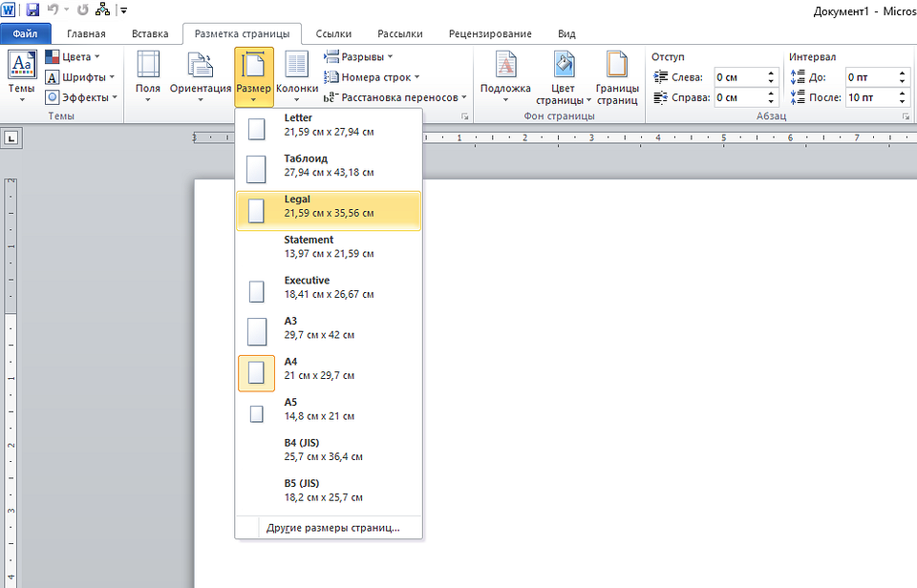Click the Поля (Margins) icon
917x588 pixels.
(148, 74)
